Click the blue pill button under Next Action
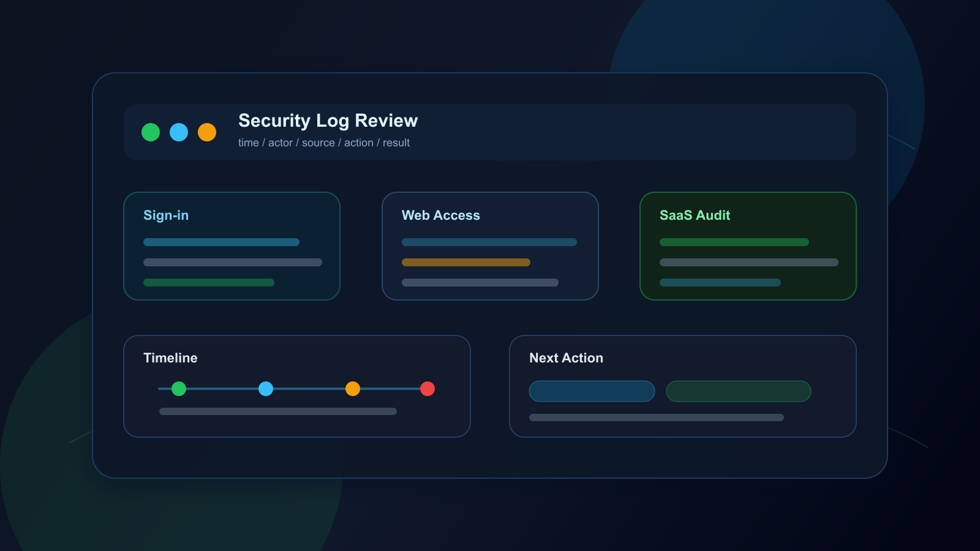Image resolution: width=980 pixels, height=551 pixels. pyautogui.click(x=592, y=391)
